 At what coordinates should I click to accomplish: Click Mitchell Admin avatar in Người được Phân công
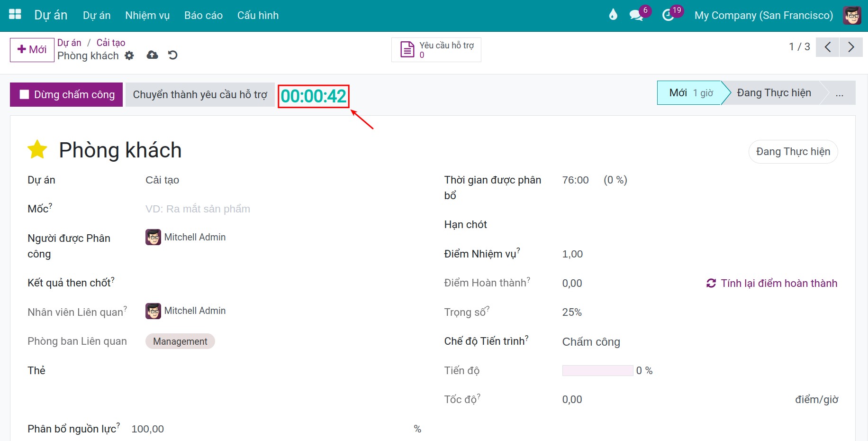point(153,237)
